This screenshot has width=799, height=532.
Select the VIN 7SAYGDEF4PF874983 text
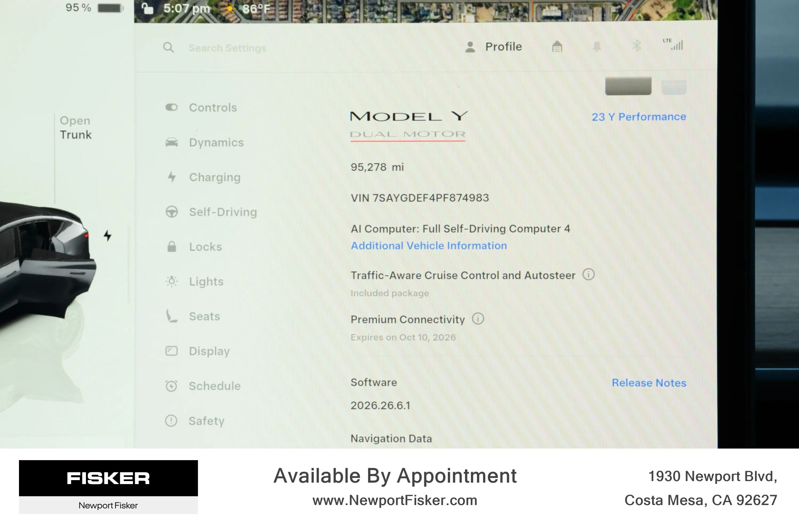pos(420,198)
